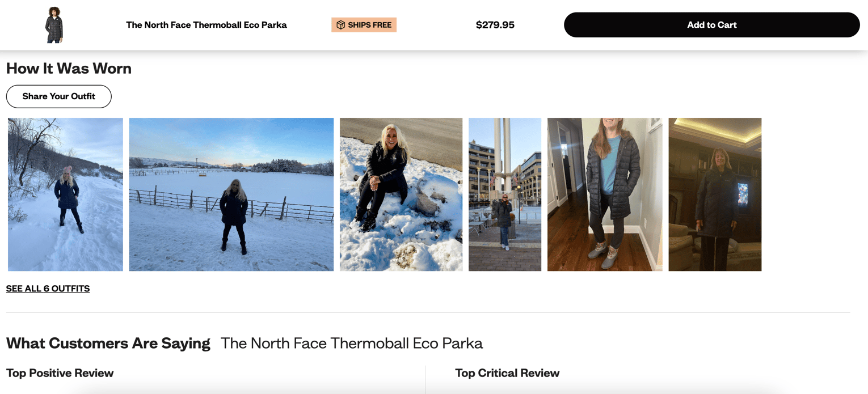Open the indoor hallway outfit photo
Screen dimensions: 868x394
604,193
